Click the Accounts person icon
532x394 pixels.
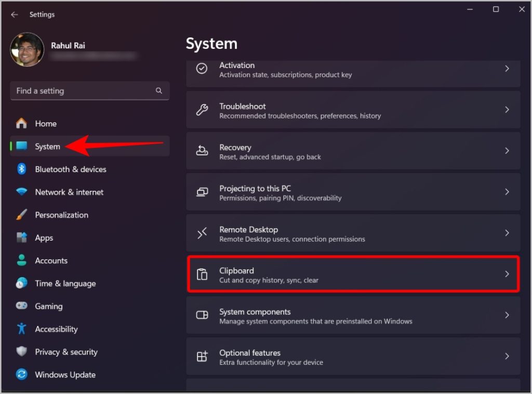click(x=22, y=260)
